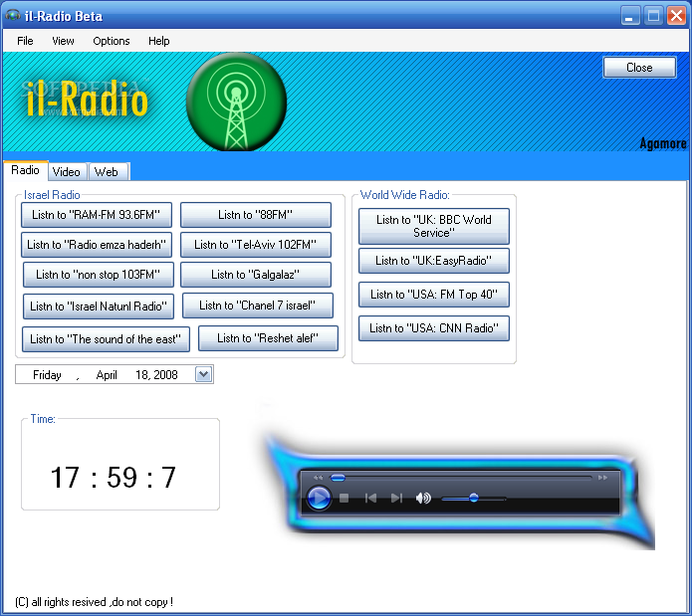Open the File menu
This screenshot has height=616, width=692.
tap(25, 41)
